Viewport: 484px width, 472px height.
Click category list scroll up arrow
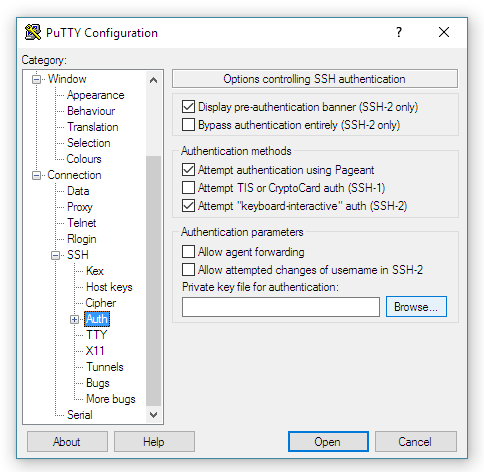pos(153,80)
